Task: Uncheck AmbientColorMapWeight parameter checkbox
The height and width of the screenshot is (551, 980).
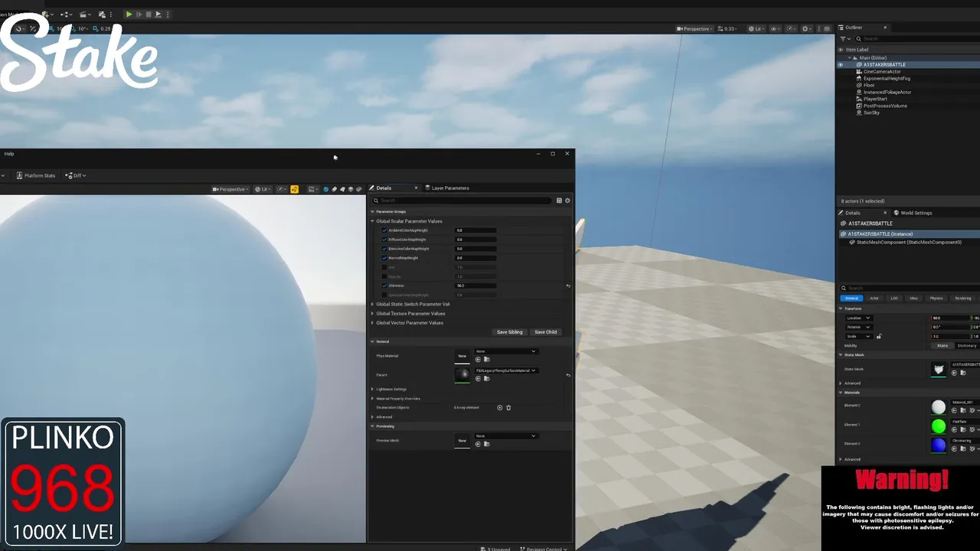Action: (x=384, y=230)
